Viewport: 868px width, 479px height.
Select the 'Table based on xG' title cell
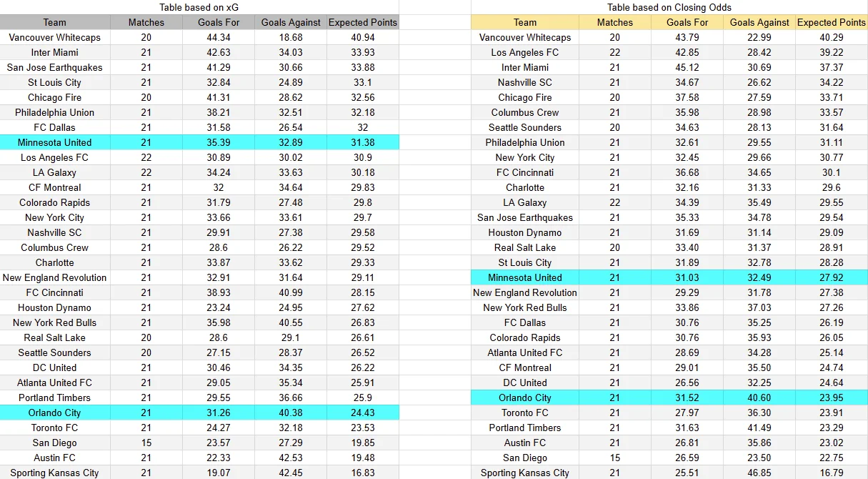click(199, 7)
